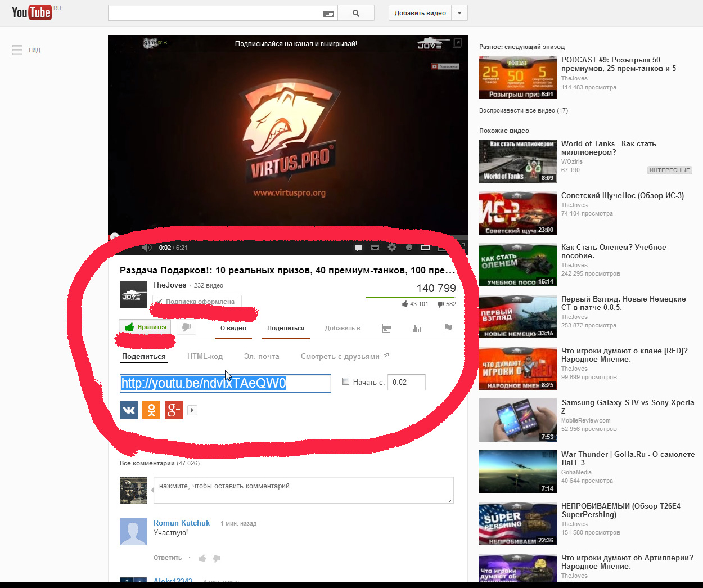703x588 pixels.
Task: Open Roman Kutchuk's profile link
Action: pyautogui.click(x=182, y=523)
